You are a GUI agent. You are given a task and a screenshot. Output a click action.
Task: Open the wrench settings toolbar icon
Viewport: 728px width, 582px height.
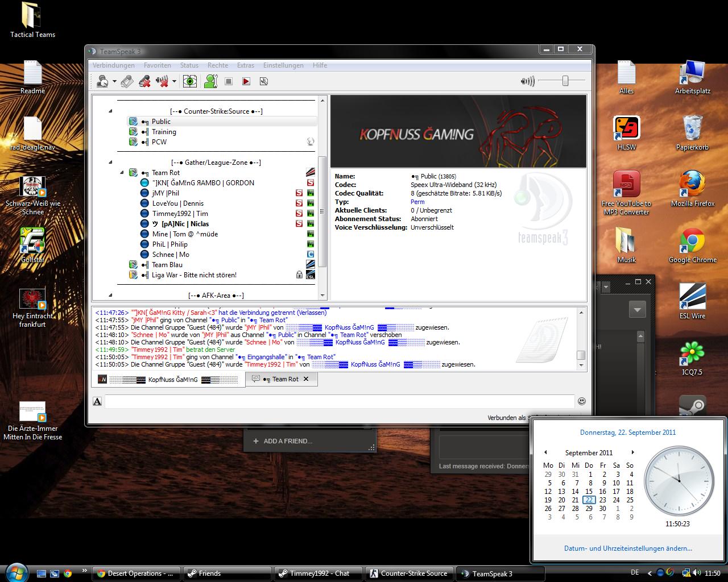(x=263, y=81)
